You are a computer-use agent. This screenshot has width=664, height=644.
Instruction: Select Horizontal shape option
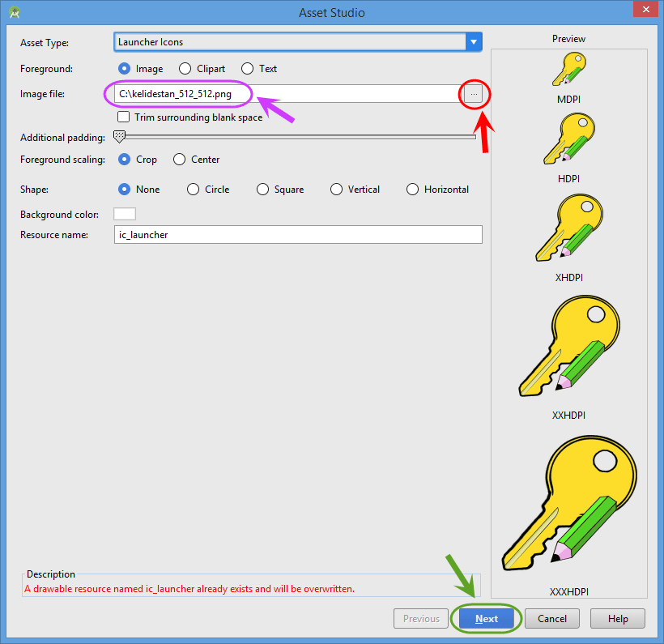pyautogui.click(x=412, y=189)
